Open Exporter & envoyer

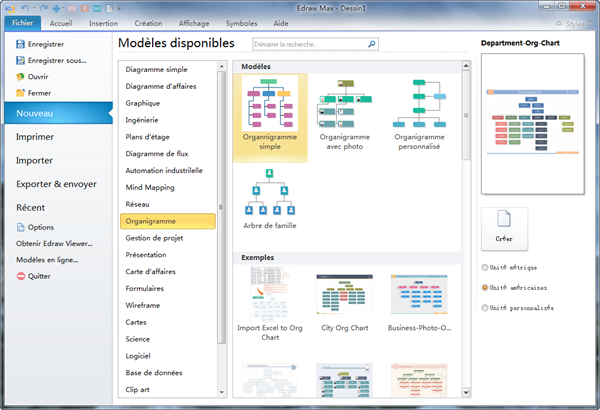(x=56, y=184)
